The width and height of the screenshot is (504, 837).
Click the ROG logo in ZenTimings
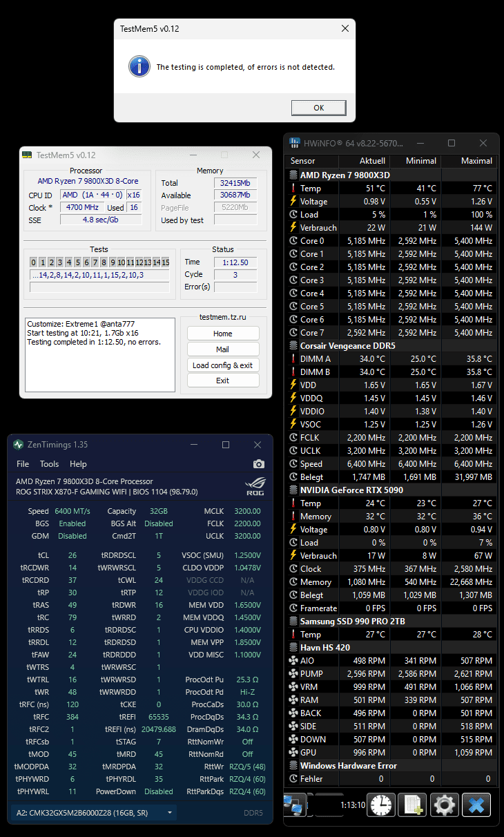point(255,487)
